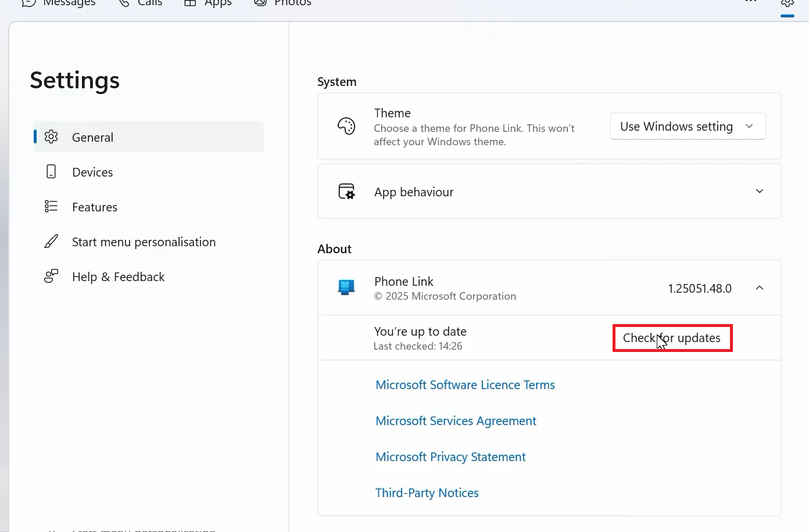The height and width of the screenshot is (532, 809).
Task: Open the General settings section
Action: click(149, 137)
